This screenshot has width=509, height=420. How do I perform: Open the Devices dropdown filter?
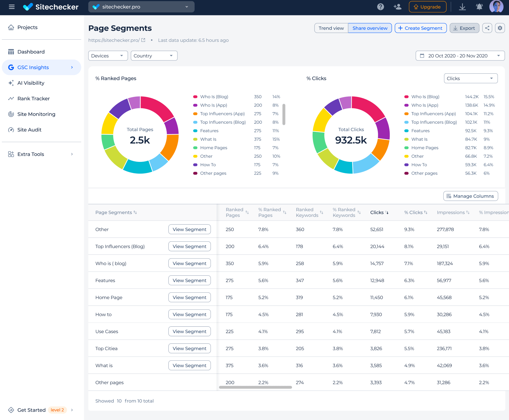[108, 56]
